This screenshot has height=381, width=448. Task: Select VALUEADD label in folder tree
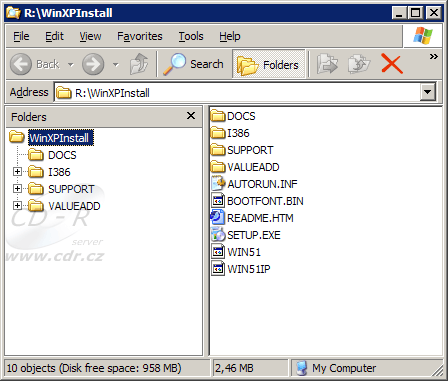tap(74, 206)
